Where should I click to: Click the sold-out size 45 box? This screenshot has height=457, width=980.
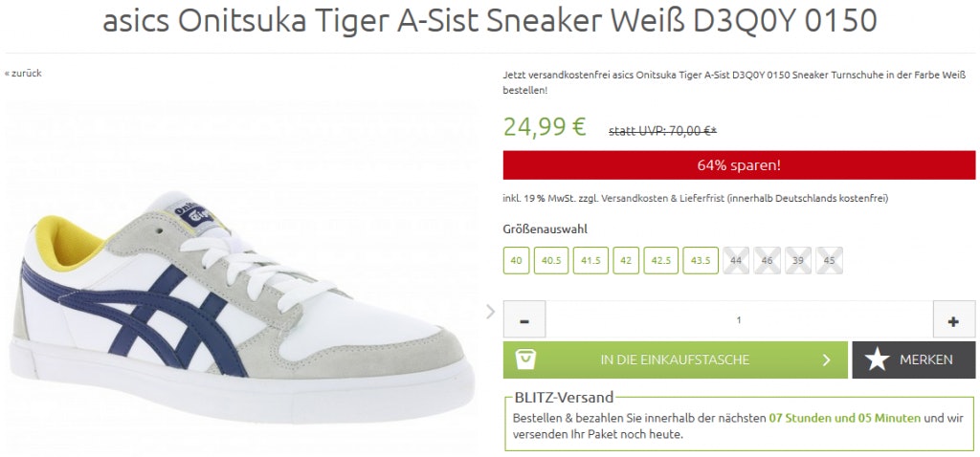point(830,260)
